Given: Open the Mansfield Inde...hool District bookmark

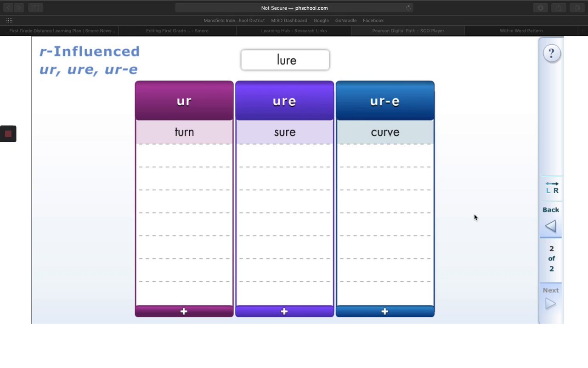Looking at the screenshot, I should tap(234, 20).
